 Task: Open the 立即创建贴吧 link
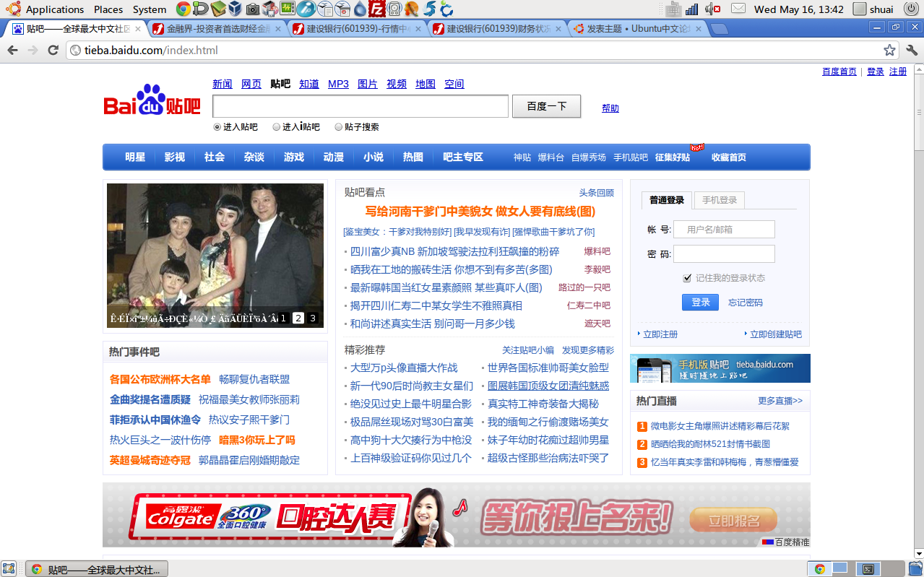click(776, 334)
